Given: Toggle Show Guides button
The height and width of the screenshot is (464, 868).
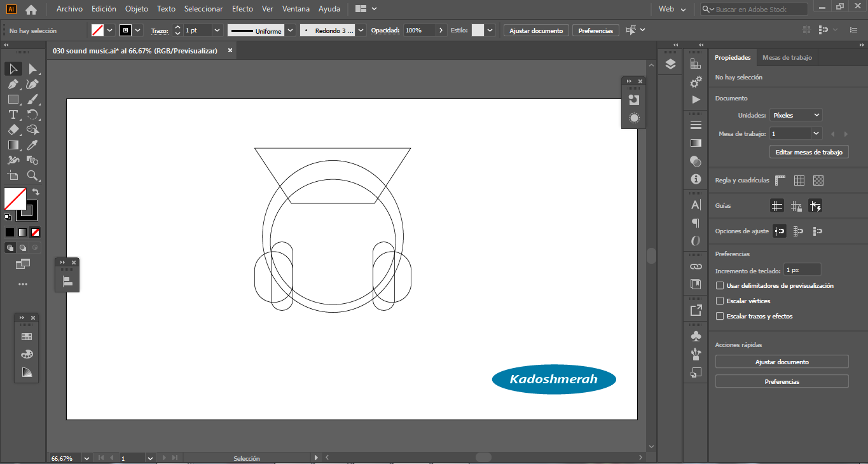Looking at the screenshot, I should coord(777,206).
